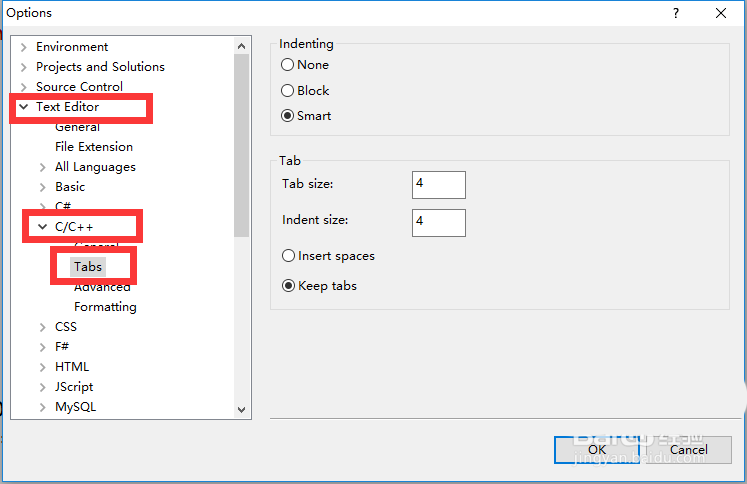The image size is (747, 484).
Task: Click the help question mark icon
Action: click(x=676, y=13)
